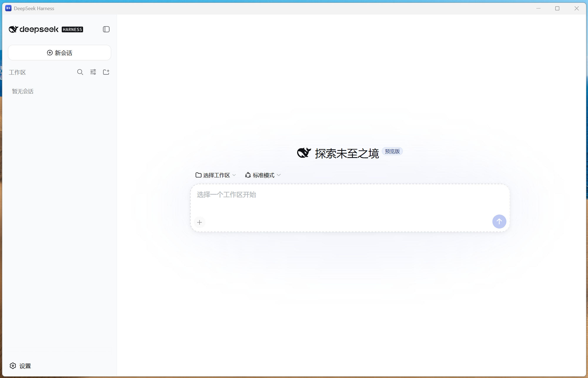Click the DeepSeek Harness title bar app icon
The image size is (588, 378).
8,8
